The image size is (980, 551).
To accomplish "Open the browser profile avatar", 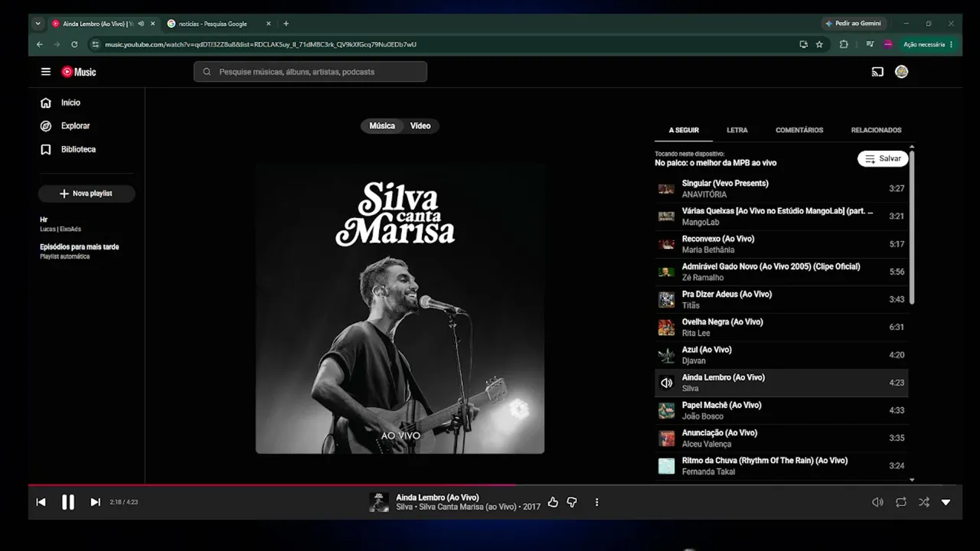I will click(x=888, y=44).
